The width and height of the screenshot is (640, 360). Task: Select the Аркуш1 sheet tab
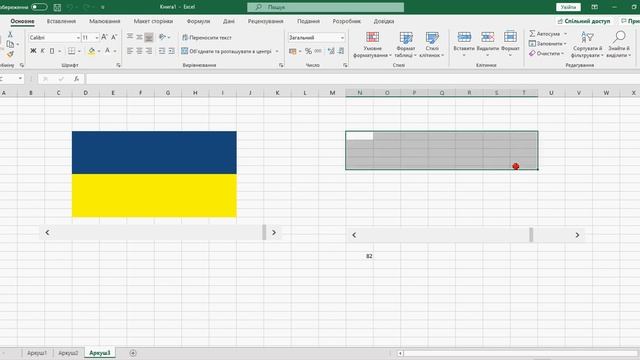pyautogui.click(x=37, y=353)
